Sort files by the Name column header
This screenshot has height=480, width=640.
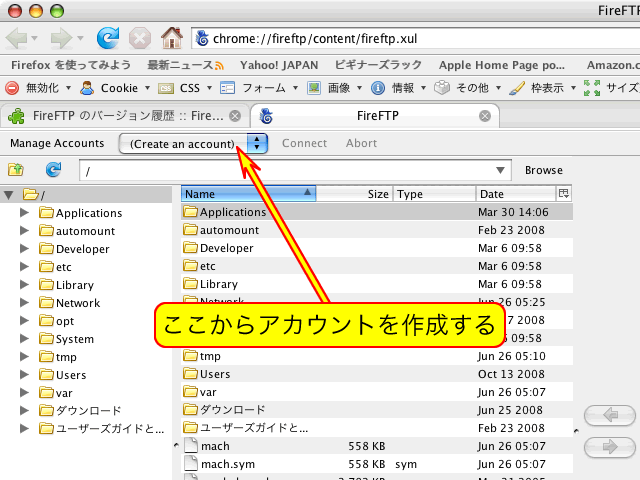[x=248, y=193]
